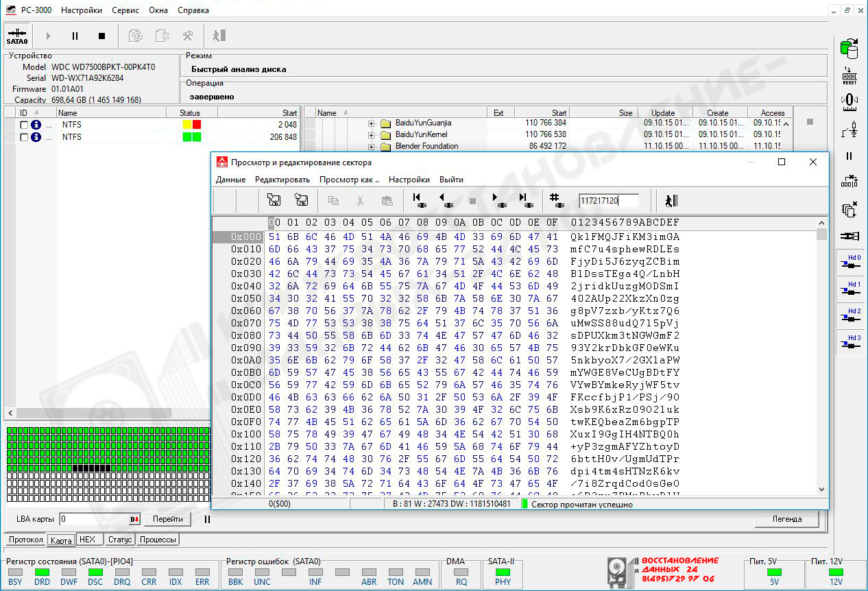Open the Настройки menu in PC-3000

point(82,10)
